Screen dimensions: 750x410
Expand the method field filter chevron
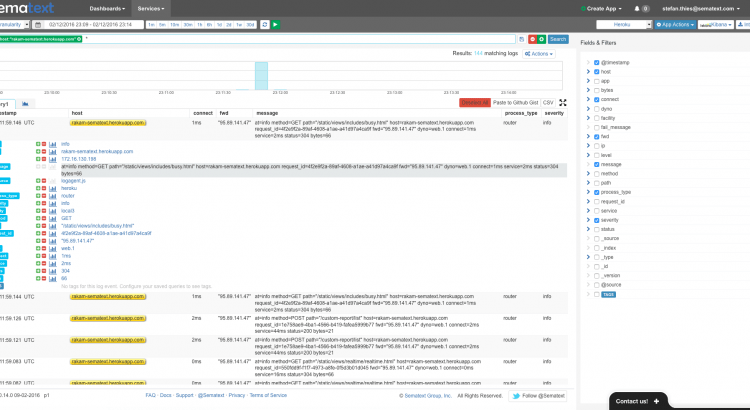[x=588, y=174]
